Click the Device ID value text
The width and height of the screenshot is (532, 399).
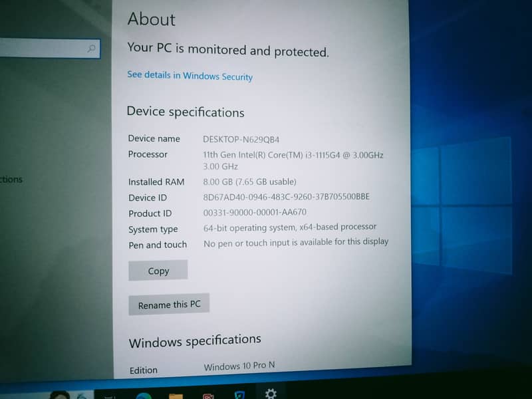pyautogui.click(x=286, y=197)
